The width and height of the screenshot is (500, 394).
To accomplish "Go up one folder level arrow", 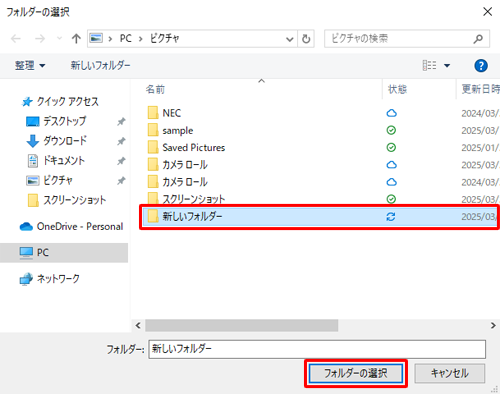I will 76,39.
